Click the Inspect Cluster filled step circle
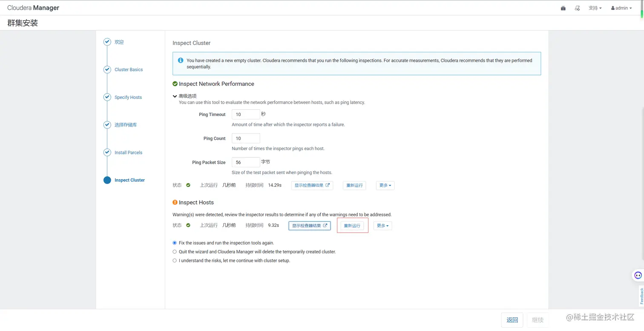 tap(107, 180)
